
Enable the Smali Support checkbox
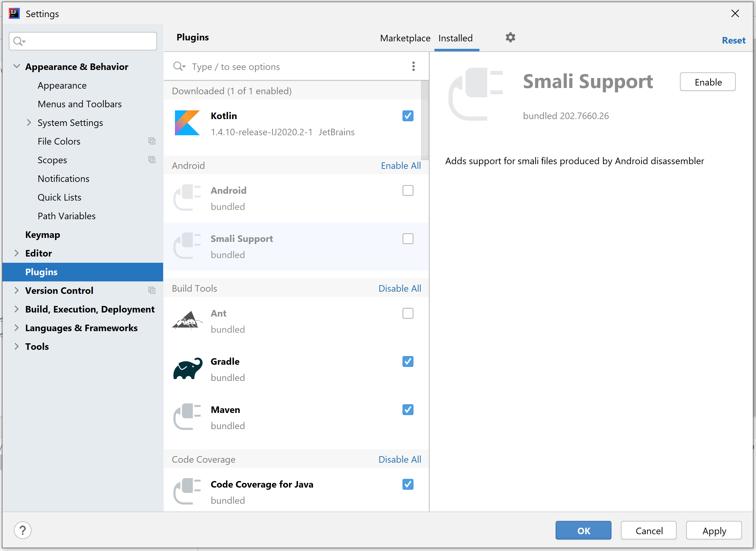[408, 239]
